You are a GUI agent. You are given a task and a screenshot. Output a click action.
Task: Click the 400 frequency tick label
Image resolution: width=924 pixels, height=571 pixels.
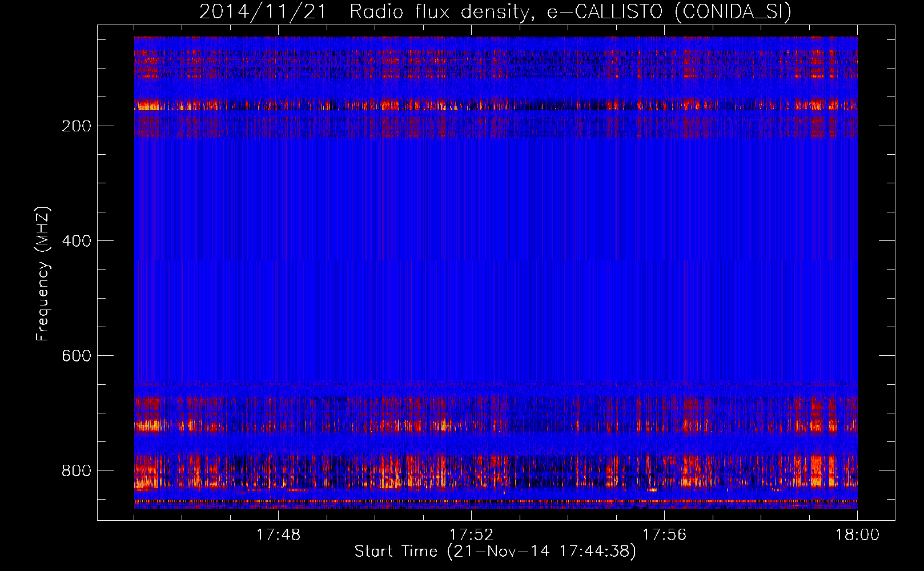[x=77, y=241]
